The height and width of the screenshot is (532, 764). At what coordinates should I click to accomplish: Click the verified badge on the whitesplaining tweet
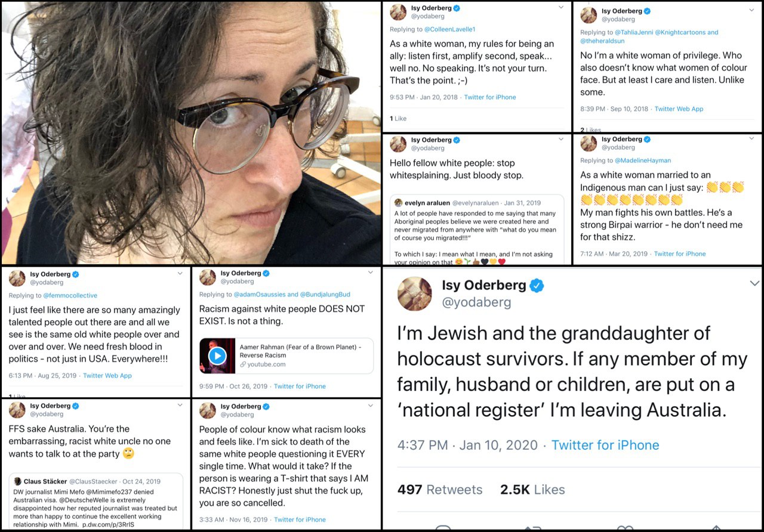coord(457,140)
